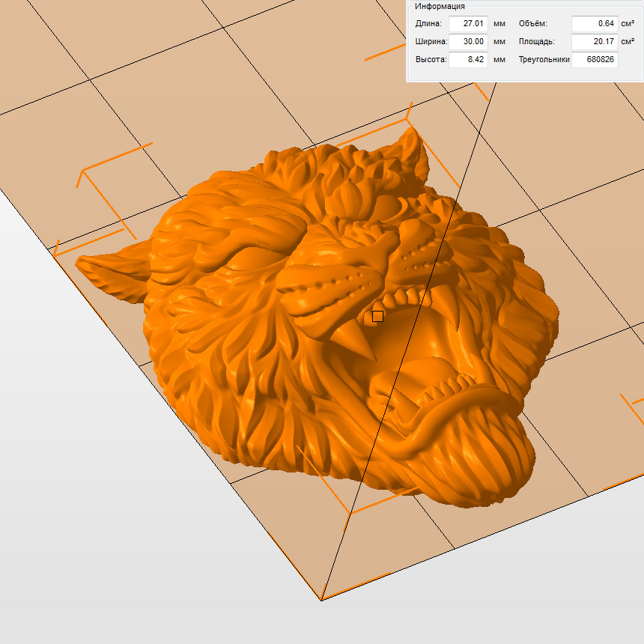Click the Длина label
644x644 pixels.
click(428, 23)
